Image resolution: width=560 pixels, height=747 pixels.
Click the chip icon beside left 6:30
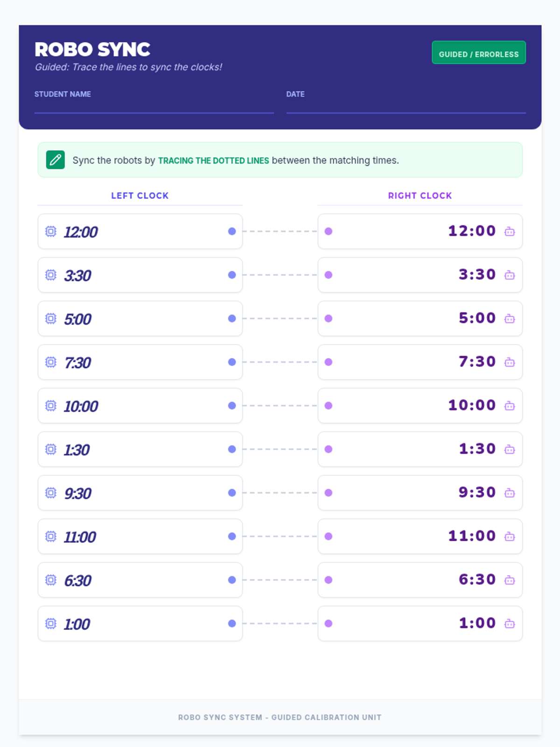(x=51, y=580)
